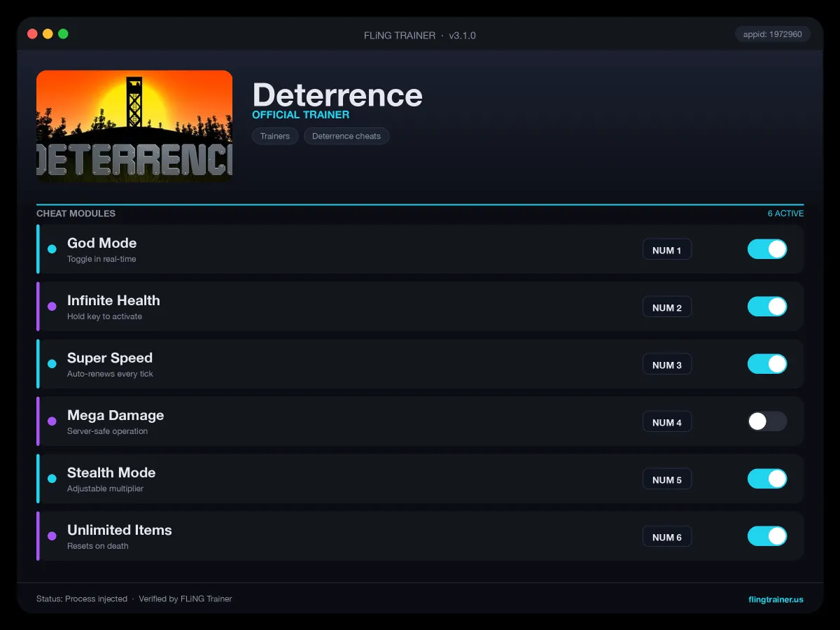This screenshot has width=840, height=630.
Task: Click the NUM 1 hotkey button
Action: (667, 250)
